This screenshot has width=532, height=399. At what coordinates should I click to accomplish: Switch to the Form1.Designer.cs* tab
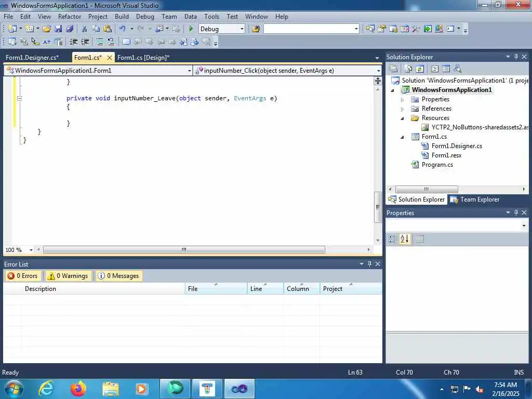tap(32, 58)
